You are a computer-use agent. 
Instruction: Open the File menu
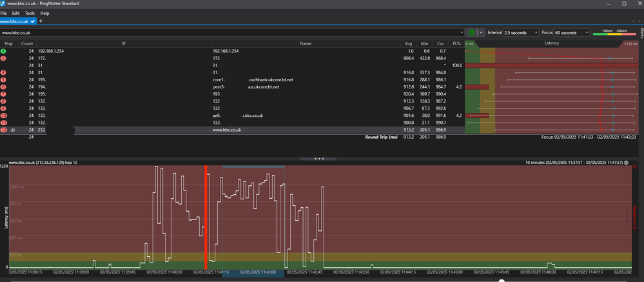pyautogui.click(x=5, y=13)
